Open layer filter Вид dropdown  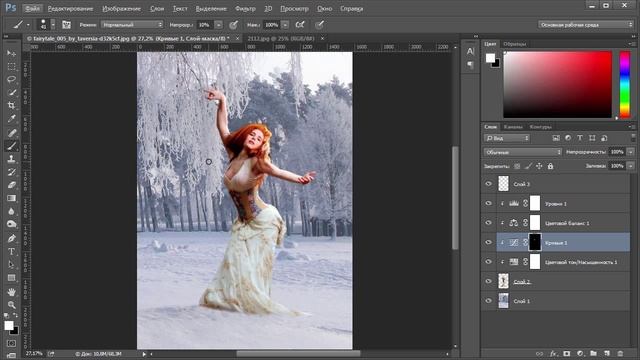(x=507, y=138)
